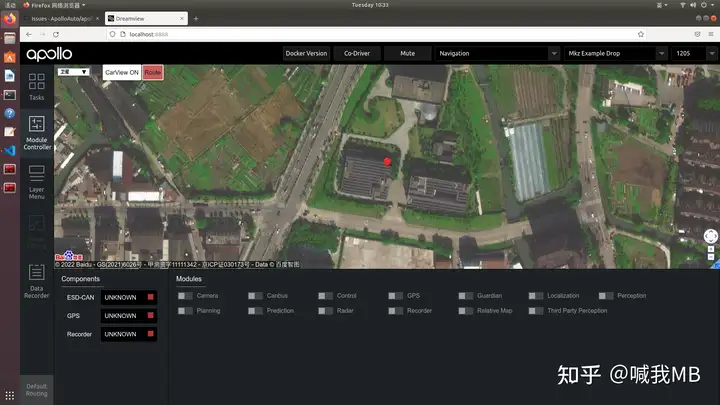Open the Layer Menu panel
This screenshot has width=720, height=405.
[x=36, y=182]
